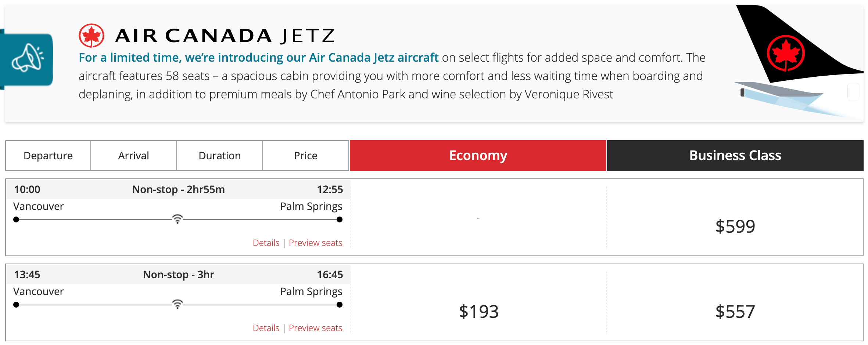Click the Air Canada Jetz introduction headline
Screen dimensions: 868x345
coord(258,58)
